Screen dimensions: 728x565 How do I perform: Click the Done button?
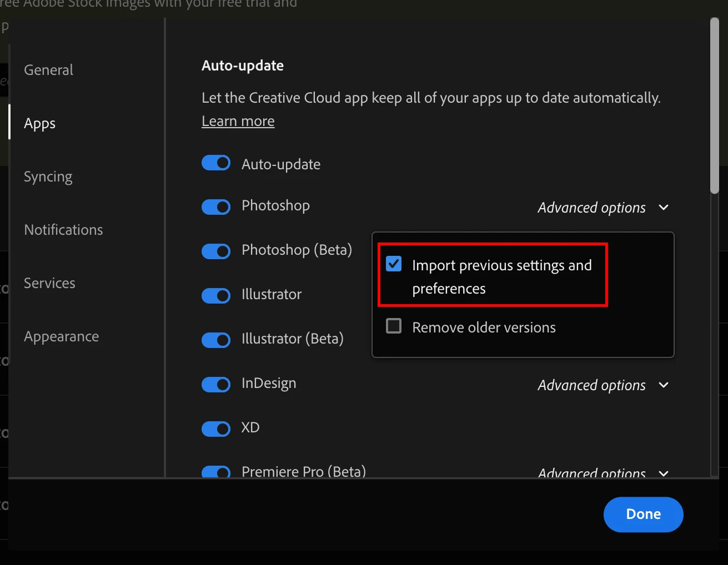pos(643,514)
